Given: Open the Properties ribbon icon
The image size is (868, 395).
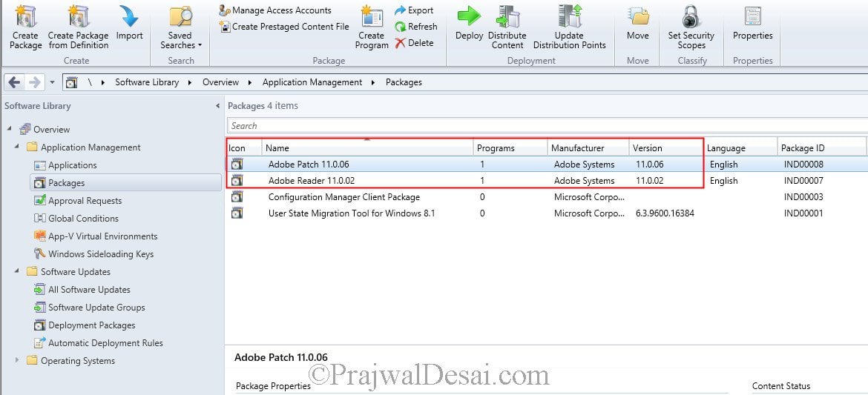Looking at the screenshot, I should [752, 16].
